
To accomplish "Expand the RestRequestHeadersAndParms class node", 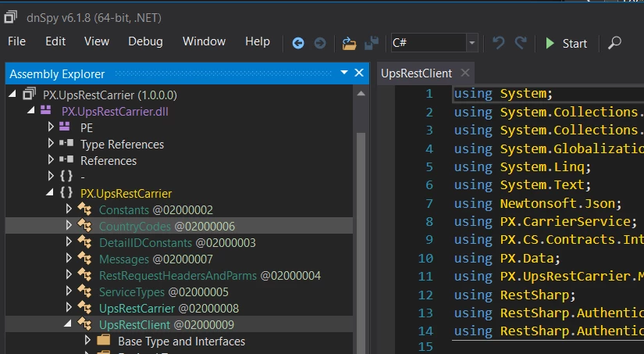I will [69, 274].
